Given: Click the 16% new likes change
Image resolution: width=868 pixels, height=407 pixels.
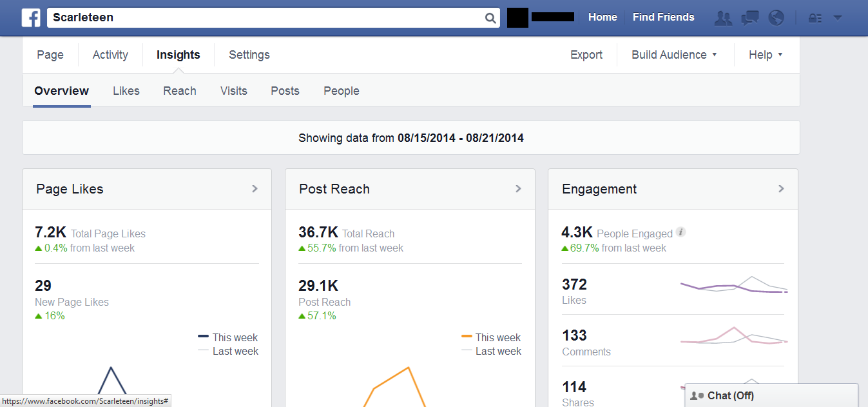Looking at the screenshot, I should coord(50,315).
